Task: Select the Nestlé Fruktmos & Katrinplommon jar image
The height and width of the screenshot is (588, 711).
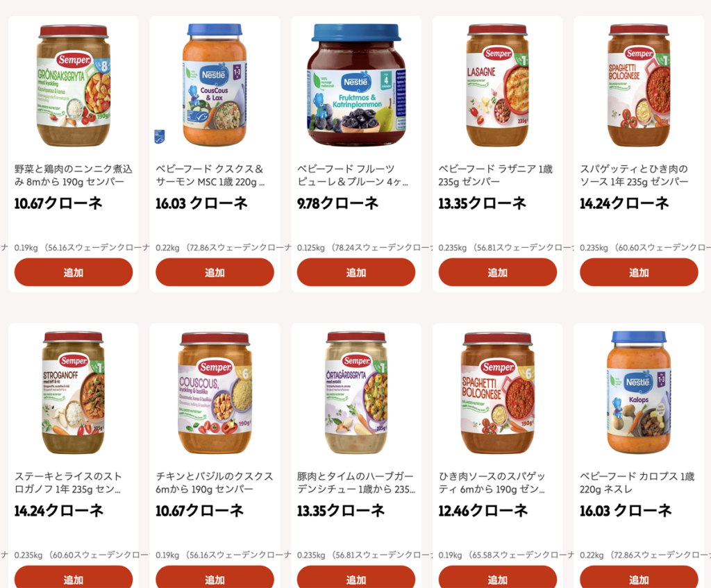Action: [x=356, y=85]
